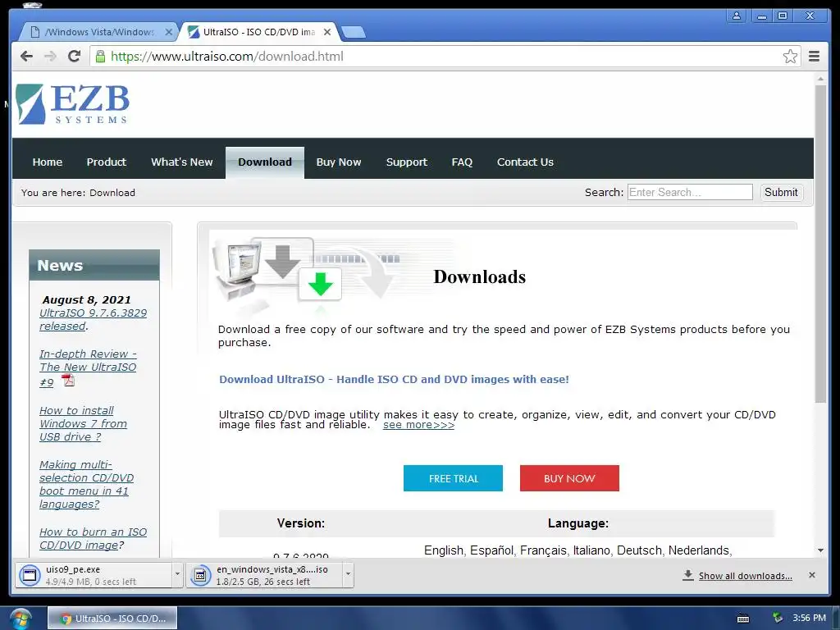Open the What's New menu item
The width and height of the screenshot is (840, 630).
pyautogui.click(x=181, y=162)
